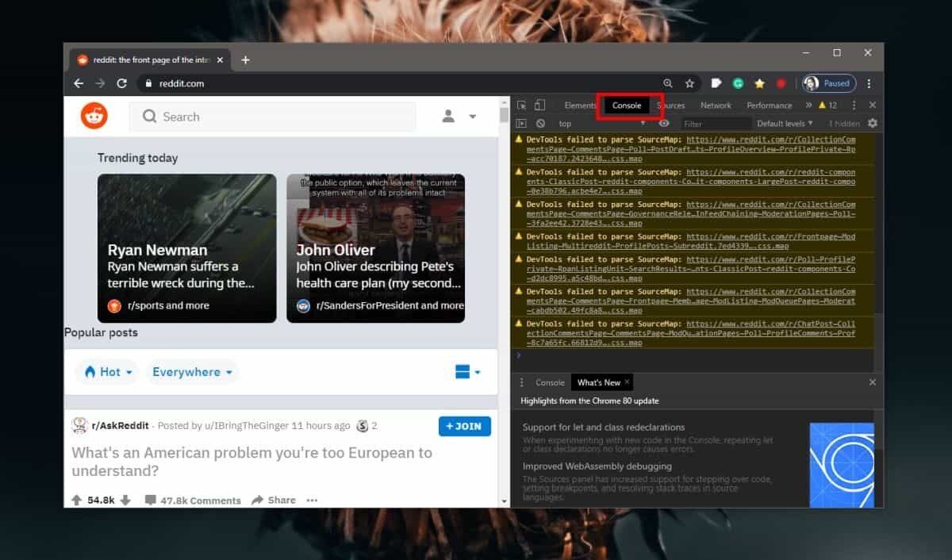The image size is (952, 560).
Task: Select the inspect element cursor icon in DevTools
Action: [522, 105]
